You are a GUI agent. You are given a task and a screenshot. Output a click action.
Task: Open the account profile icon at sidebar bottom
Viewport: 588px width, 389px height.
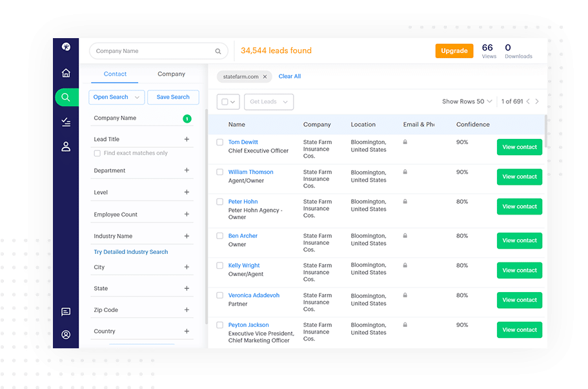click(66, 335)
